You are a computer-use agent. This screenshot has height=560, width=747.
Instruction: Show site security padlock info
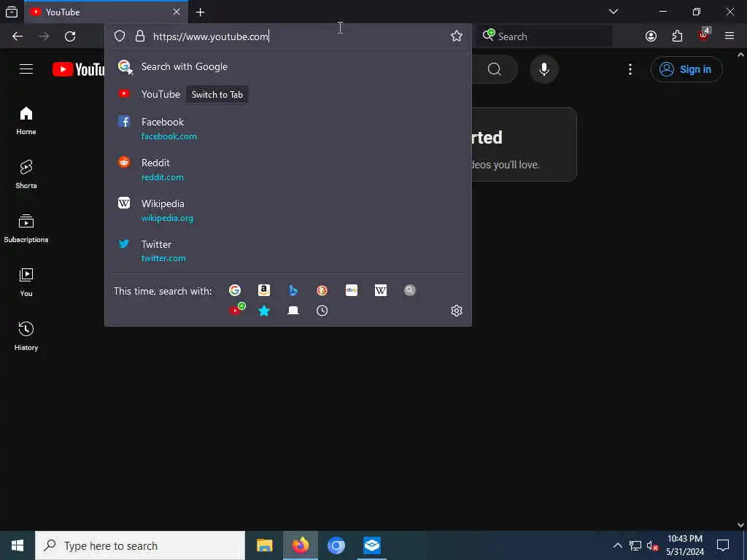click(x=139, y=36)
